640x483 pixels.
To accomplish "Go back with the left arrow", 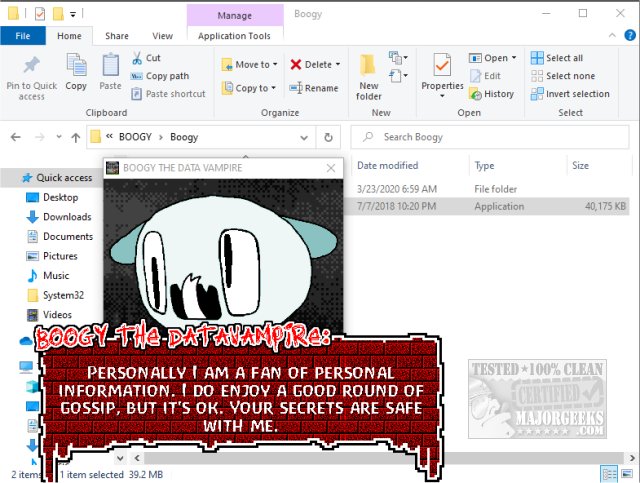I will (16, 137).
